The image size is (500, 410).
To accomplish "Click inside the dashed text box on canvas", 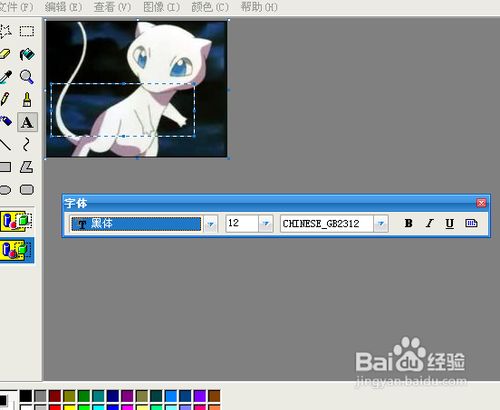I will [x=123, y=110].
